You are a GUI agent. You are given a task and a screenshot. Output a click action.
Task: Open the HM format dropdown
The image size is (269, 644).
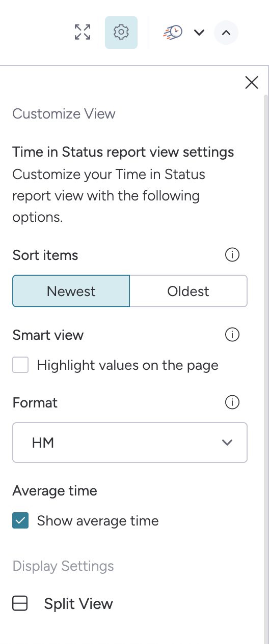point(130,443)
